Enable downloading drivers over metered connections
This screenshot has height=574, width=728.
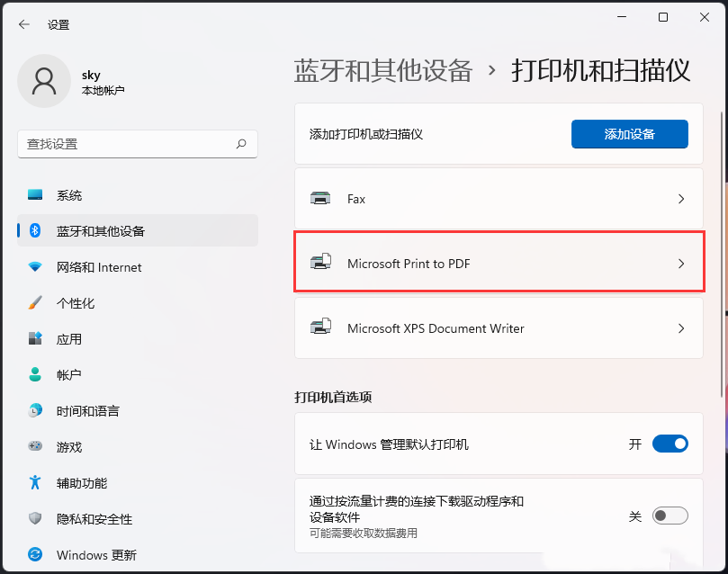point(670,516)
